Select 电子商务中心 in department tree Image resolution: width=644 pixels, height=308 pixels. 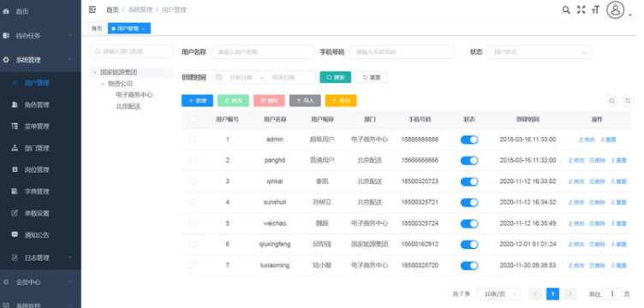[x=134, y=95]
